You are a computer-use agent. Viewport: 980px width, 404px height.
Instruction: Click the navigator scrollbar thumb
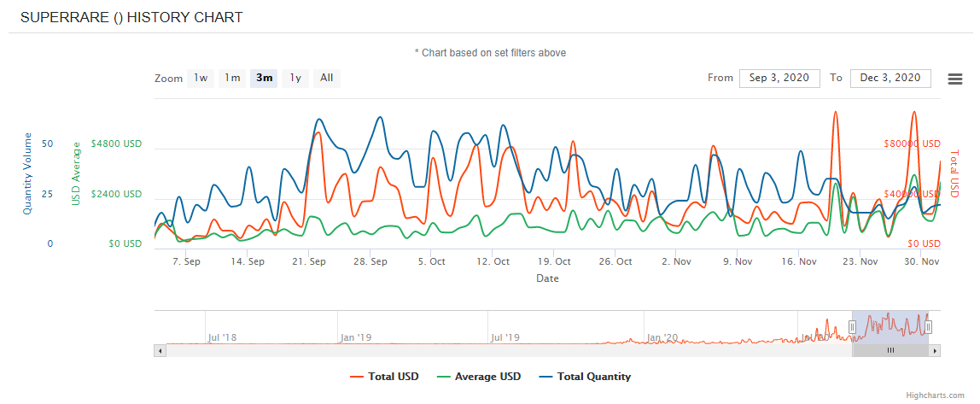click(890, 351)
